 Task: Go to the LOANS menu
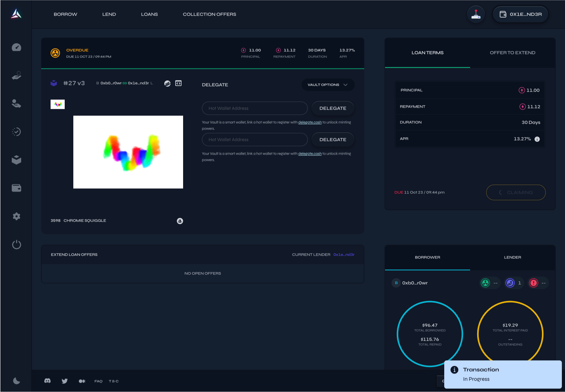pos(149,14)
